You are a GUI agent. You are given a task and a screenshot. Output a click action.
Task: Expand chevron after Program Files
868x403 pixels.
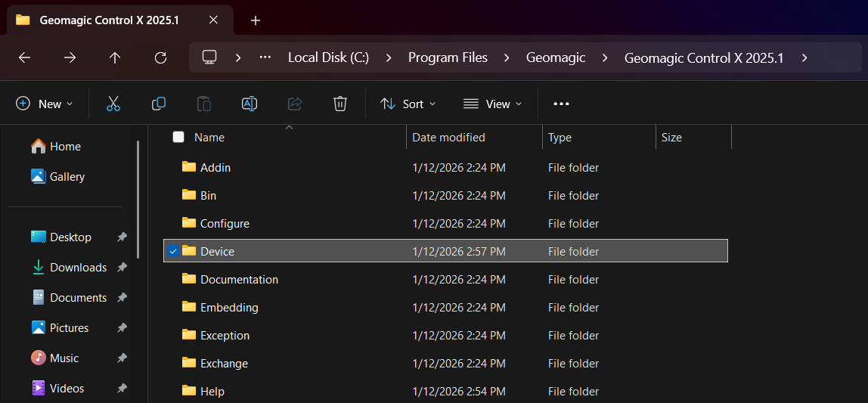click(x=507, y=57)
